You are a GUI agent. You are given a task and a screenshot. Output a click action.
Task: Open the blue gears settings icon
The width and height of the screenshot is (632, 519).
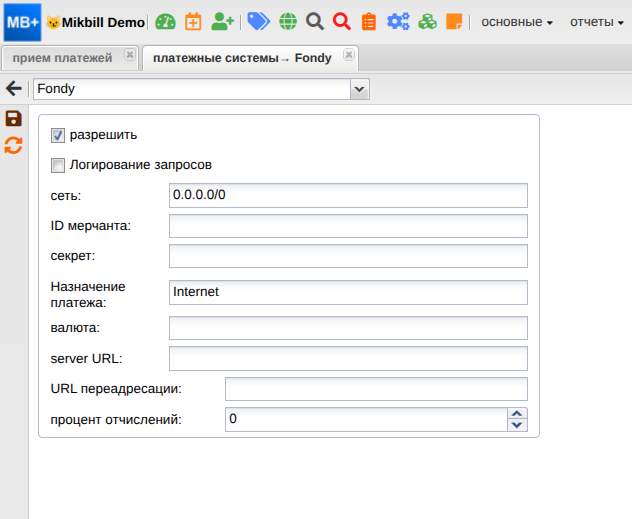click(398, 22)
